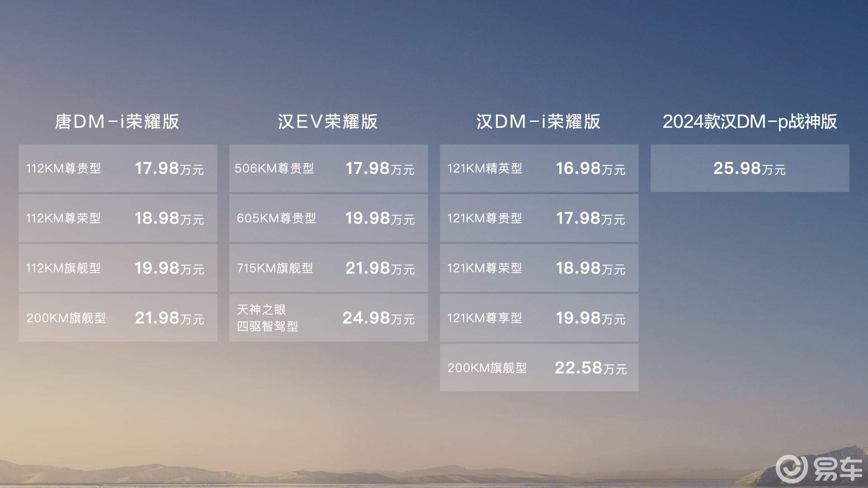Click the 18.98万元 price for 112KM尊荣型
This screenshot has width=868, height=488.
tap(170, 218)
